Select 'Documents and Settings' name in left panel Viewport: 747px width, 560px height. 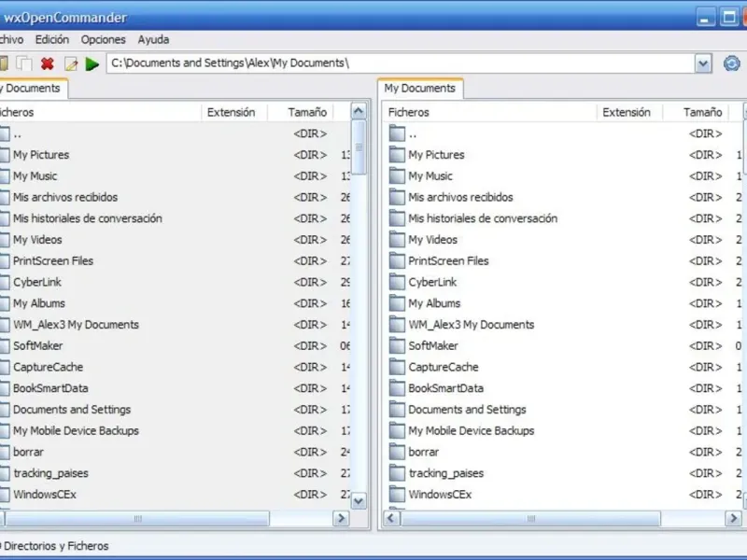coord(72,410)
